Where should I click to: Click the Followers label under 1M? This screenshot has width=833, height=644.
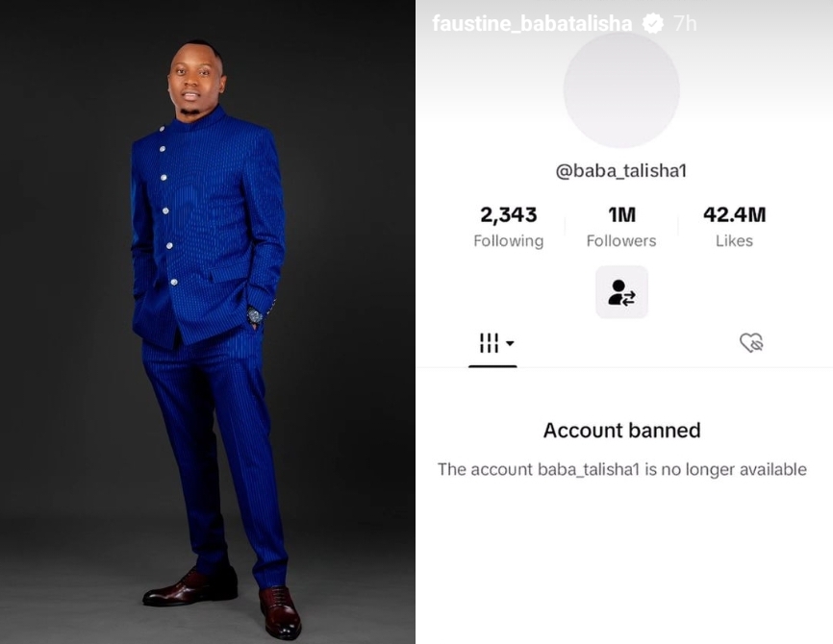[x=621, y=241]
